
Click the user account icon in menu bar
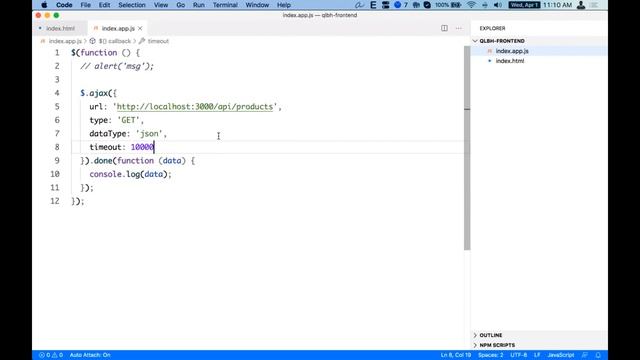coord(581,5)
